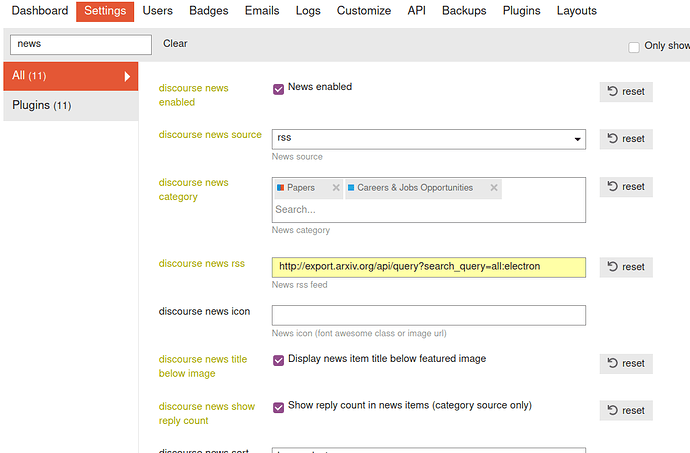690x453 pixels.
Task: Select the Settings tab
Action: [105, 11]
